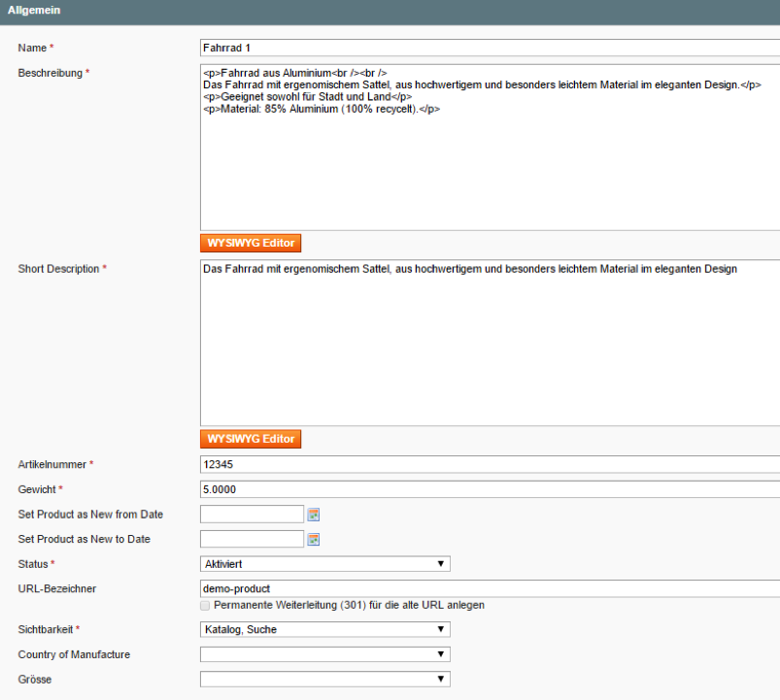Image resolution: width=780 pixels, height=700 pixels.
Task: Click the Permanente Weiterleitung label text
Action: (349, 606)
